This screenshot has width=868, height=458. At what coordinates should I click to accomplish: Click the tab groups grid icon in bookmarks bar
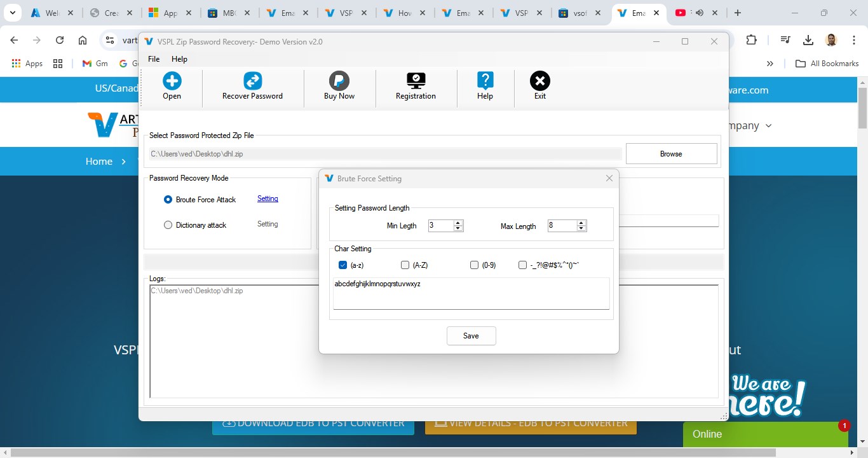point(58,64)
